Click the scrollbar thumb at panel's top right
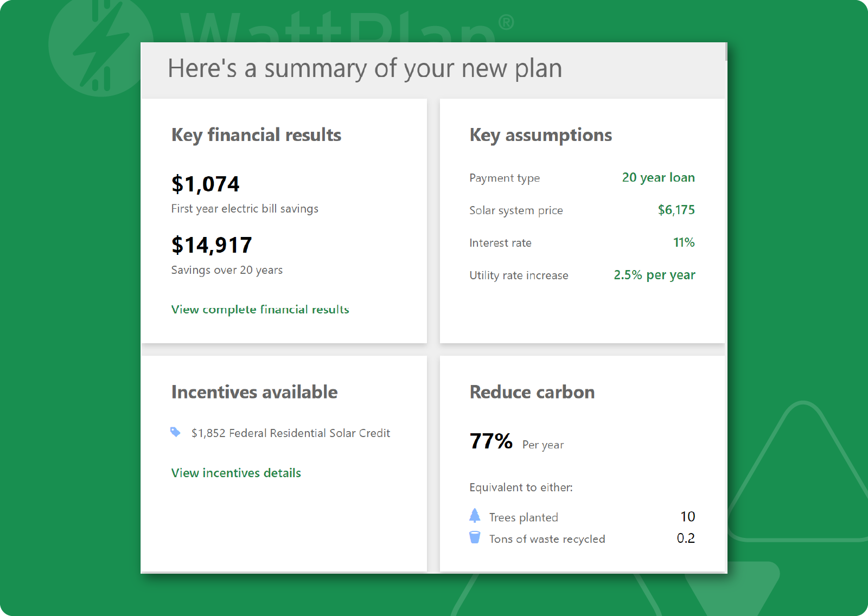 pos(726,52)
